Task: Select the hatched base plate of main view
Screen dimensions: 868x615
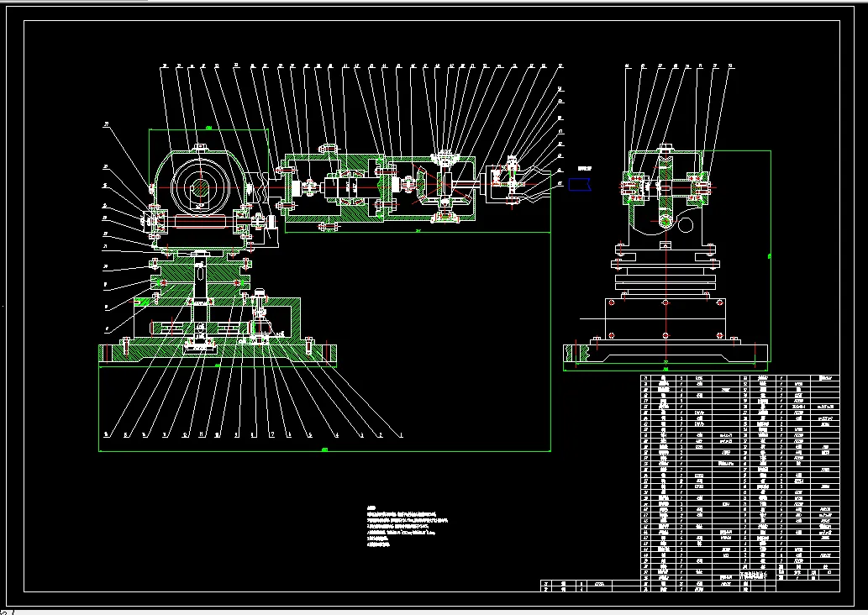Action: coord(218,355)
